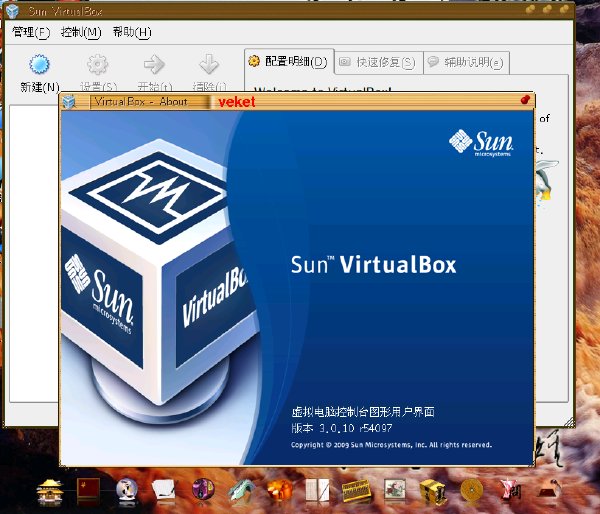
Task: Open the open book dock icon
Action: coord(318,491)
